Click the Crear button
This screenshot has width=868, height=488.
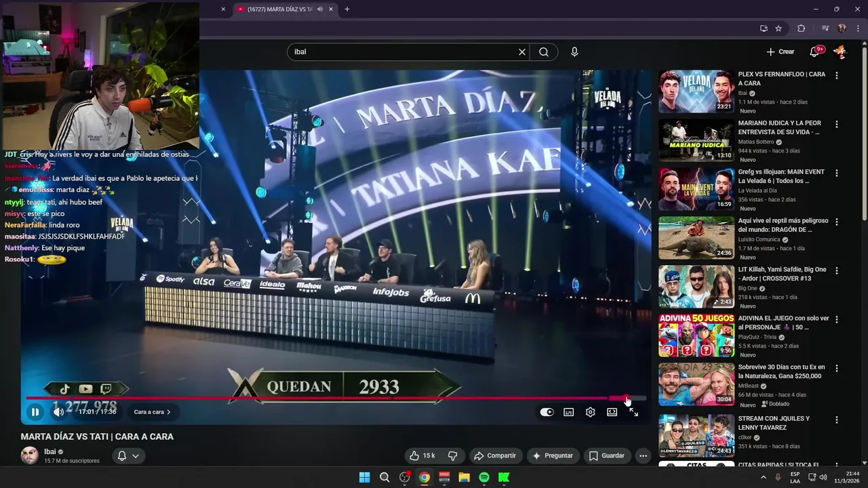tap(780, 52)
